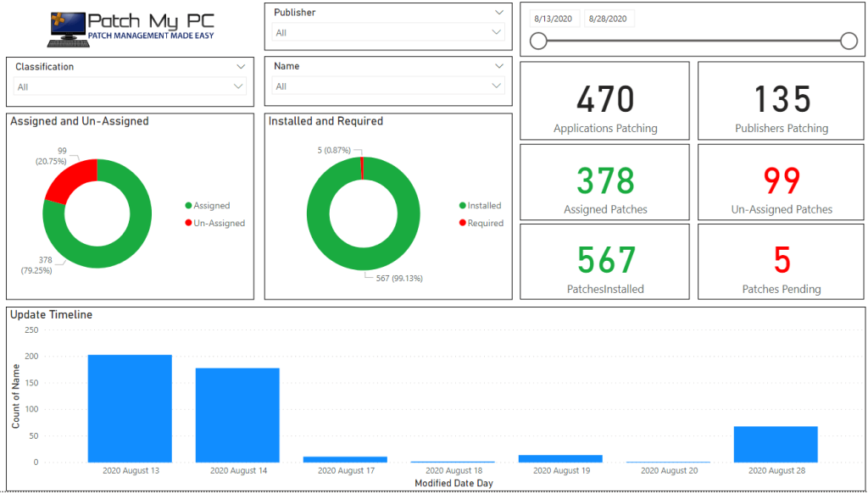Click the 2020 August 17 bar
This screenshot has width=868, height=493.
pos(346,459)
